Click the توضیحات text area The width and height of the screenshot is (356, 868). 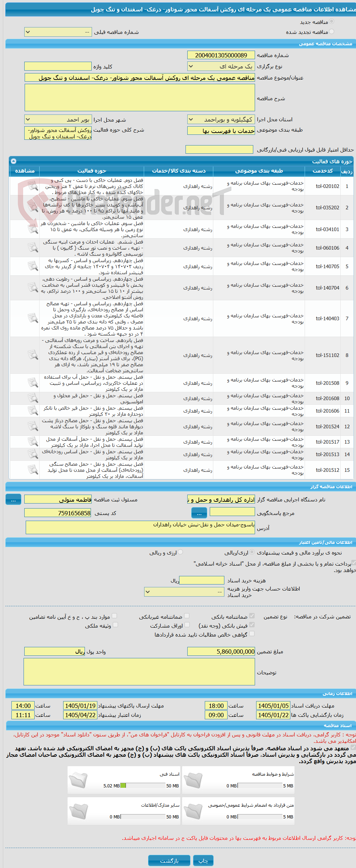[x=139, y=672]
